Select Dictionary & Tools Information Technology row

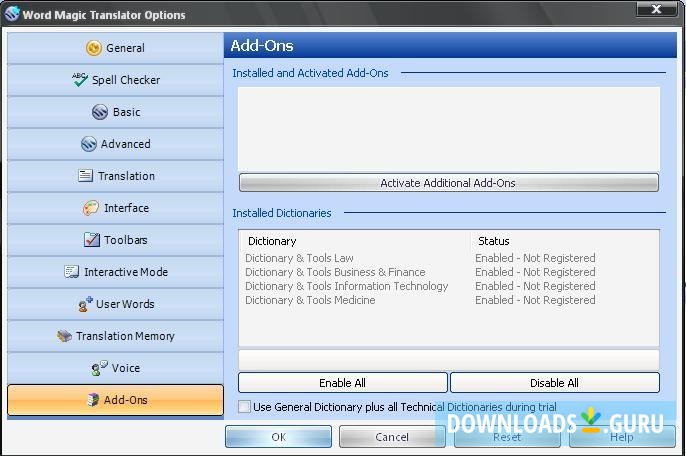tap(448, 286)
